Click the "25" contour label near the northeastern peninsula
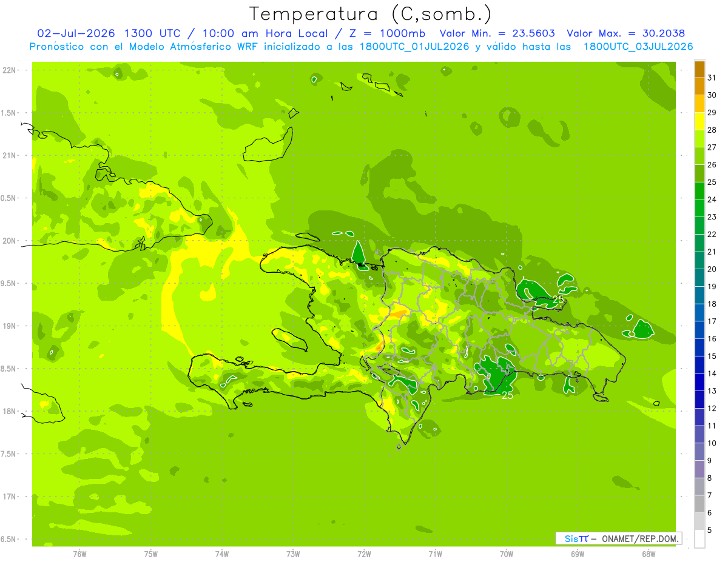728x562 pixels. tap(558, 299)
